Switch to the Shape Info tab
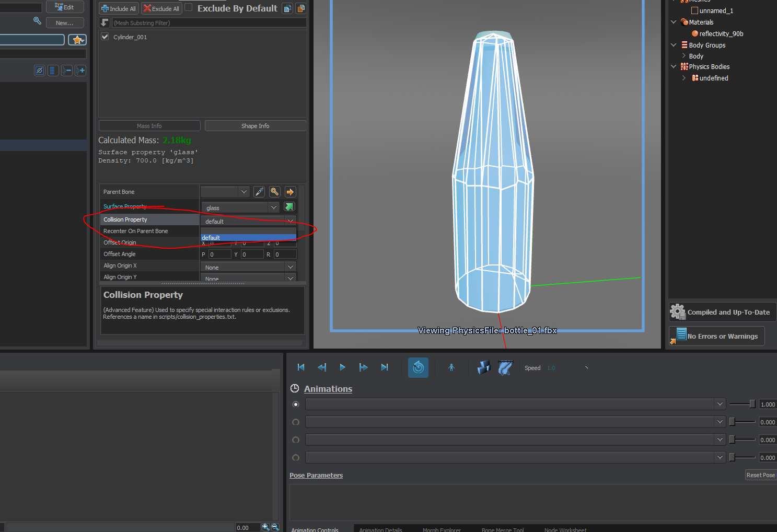 click(x=255, y=125)
